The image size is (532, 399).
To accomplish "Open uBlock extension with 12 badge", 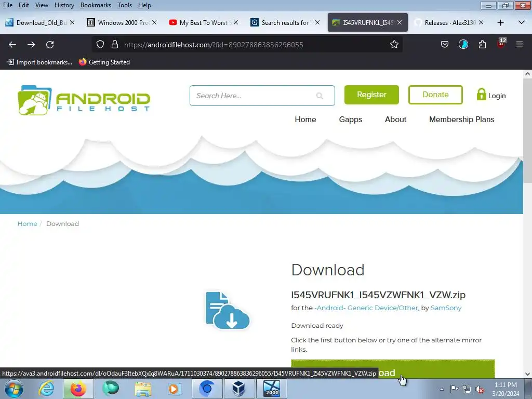I will (x=501, y=44).
